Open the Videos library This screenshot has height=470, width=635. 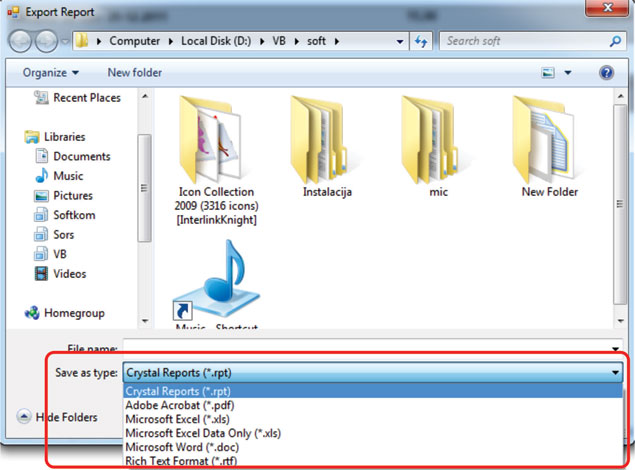pos(70,274)
